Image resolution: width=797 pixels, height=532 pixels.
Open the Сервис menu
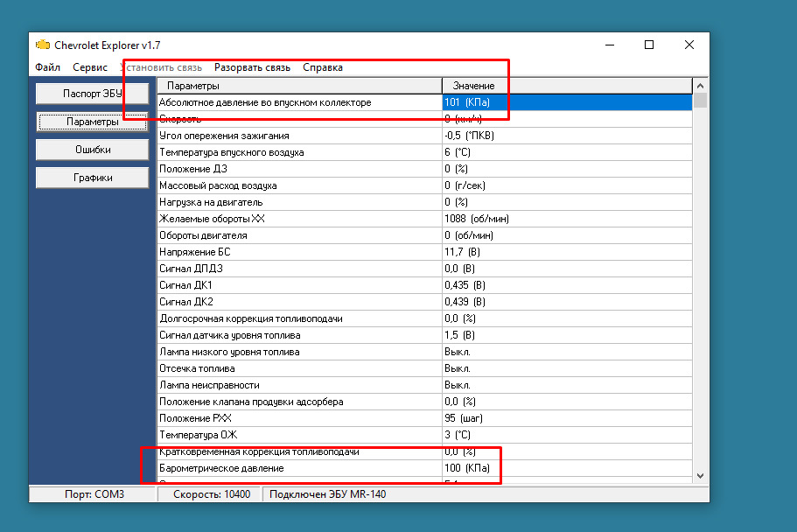click(90, 67)
